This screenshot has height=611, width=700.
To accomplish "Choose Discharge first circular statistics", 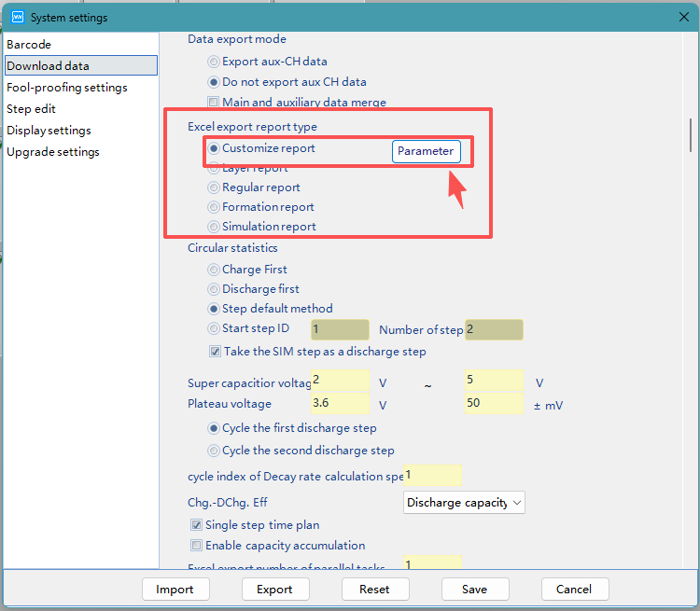I will [x=214, y=289].
